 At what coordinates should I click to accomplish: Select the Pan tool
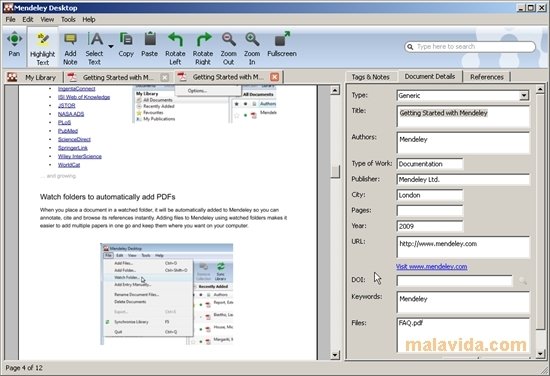click(x=14, y=45)
